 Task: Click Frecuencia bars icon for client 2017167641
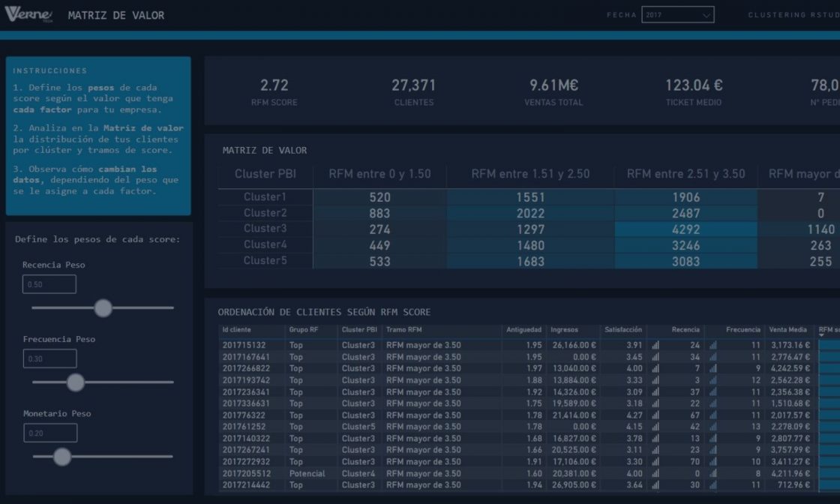(x=712, y=357)
